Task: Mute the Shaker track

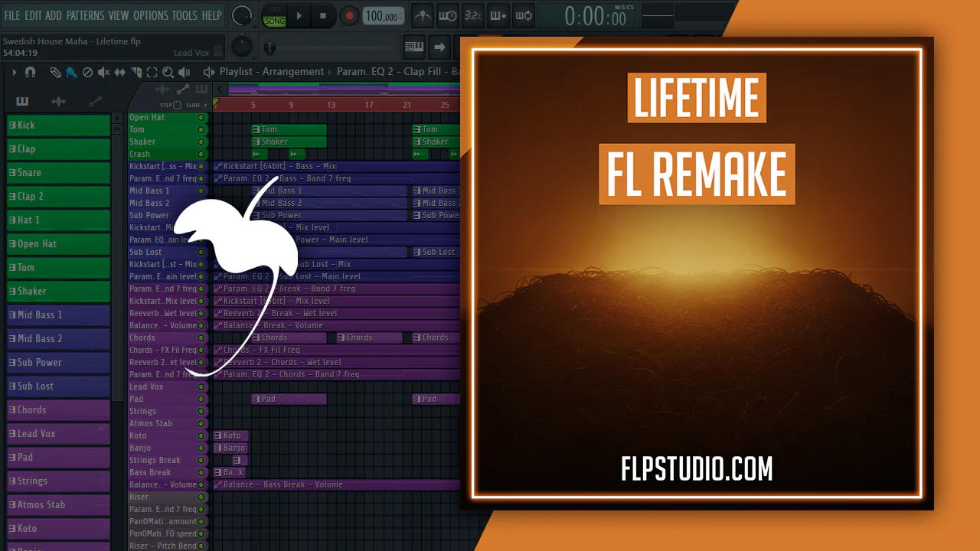Action: coord(201,142)
